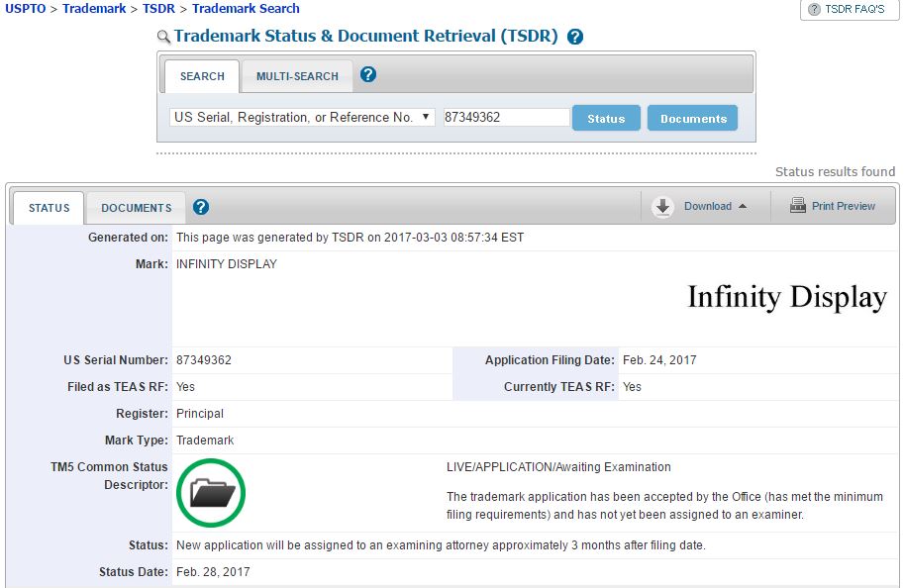Click the status date Feb. 28, 2017

[213, 572]
